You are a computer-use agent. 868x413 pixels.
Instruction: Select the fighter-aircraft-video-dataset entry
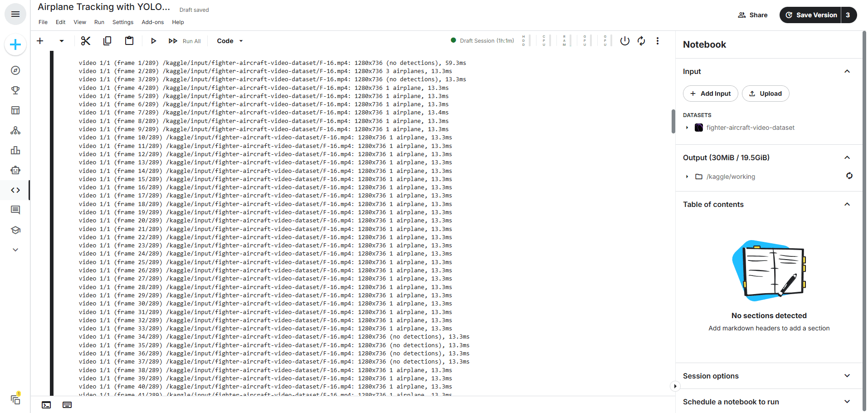click(750, 128)
